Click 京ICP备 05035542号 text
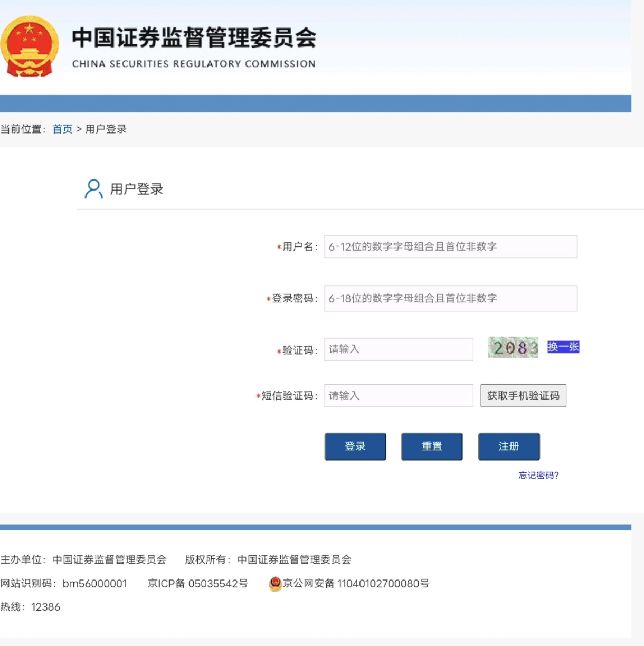The image size is (644, 646). 198,583
